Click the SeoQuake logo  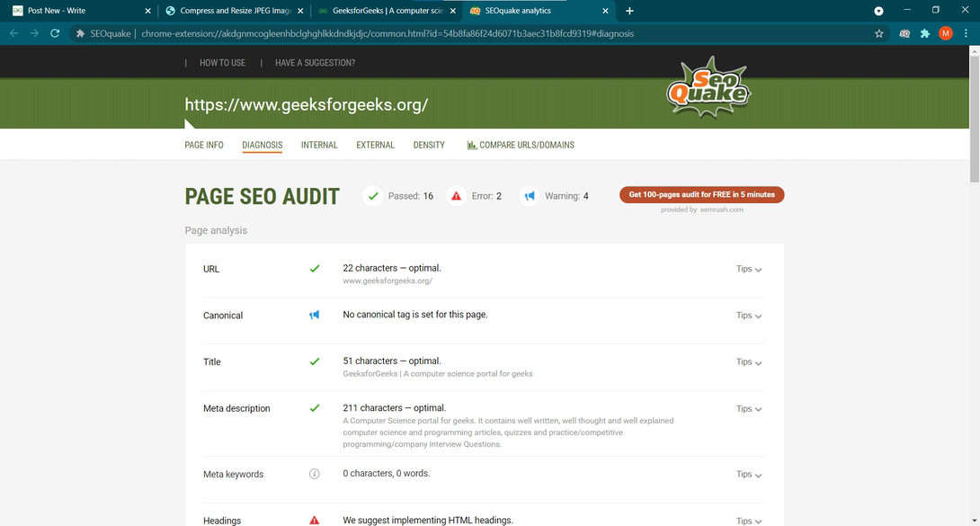[708, 87]
